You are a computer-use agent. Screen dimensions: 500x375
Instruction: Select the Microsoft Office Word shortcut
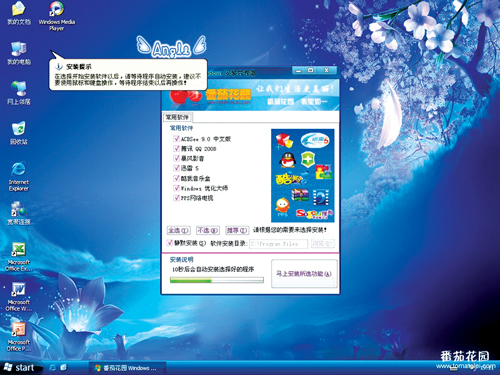click(19, 296)
